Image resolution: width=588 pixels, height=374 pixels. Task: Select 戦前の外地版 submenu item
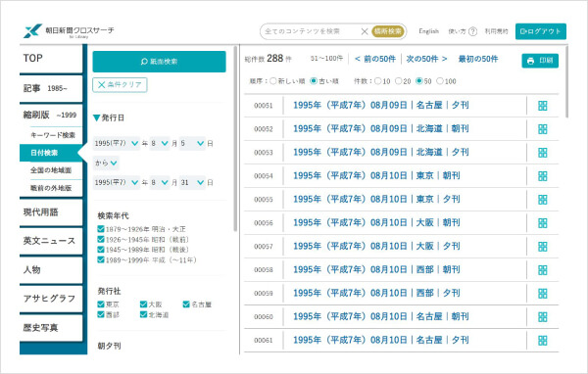[51, 188]
